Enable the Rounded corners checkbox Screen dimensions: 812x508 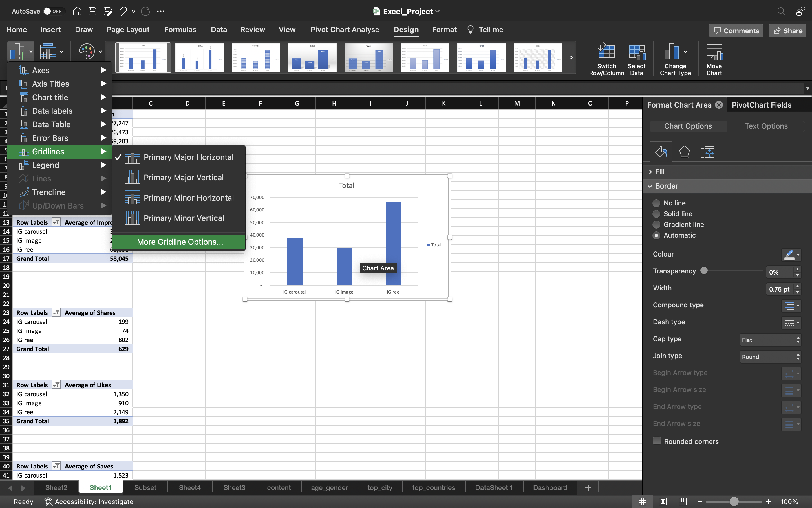tap(657, 441)
